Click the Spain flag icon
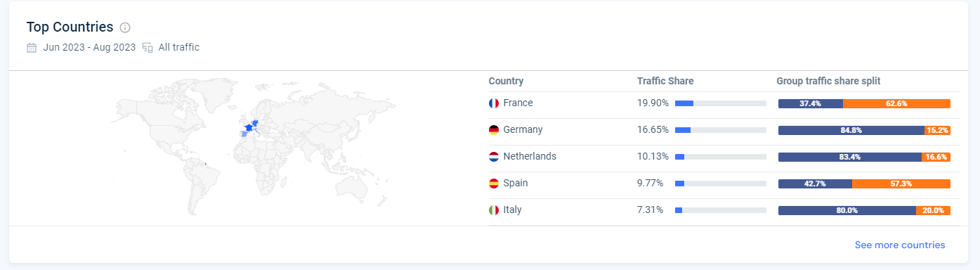 point(494,184)
